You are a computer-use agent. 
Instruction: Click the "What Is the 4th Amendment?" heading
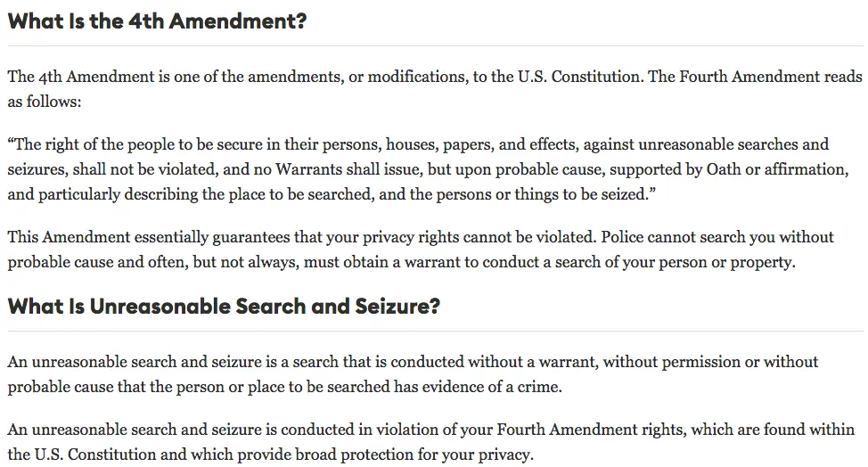pyautogui.click(x=157, y=21)
